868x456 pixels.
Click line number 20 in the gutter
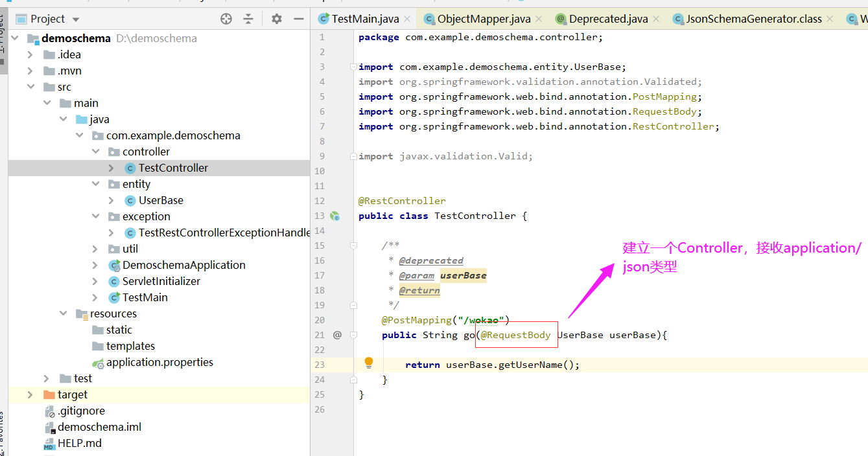319,319
